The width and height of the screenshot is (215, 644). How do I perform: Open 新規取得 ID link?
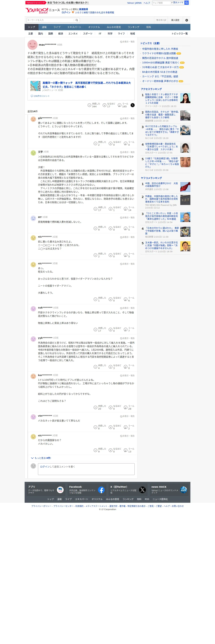point(83,9)
